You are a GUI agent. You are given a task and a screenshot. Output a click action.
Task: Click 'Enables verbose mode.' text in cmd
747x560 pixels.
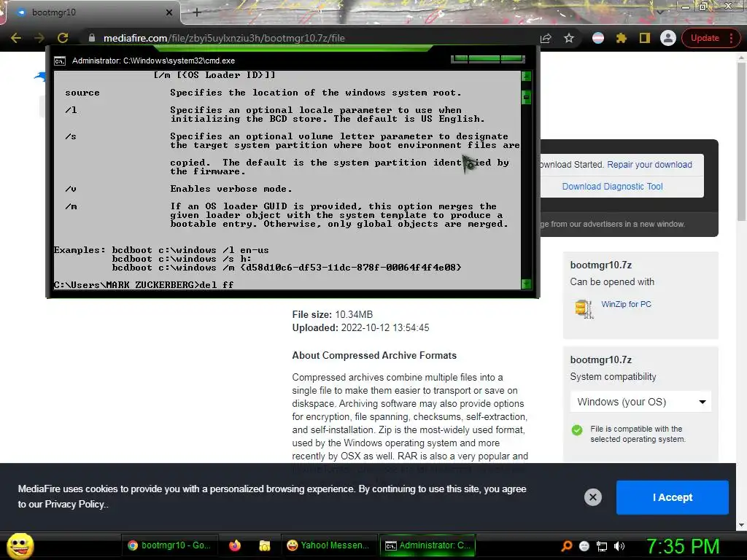(231, 189)
